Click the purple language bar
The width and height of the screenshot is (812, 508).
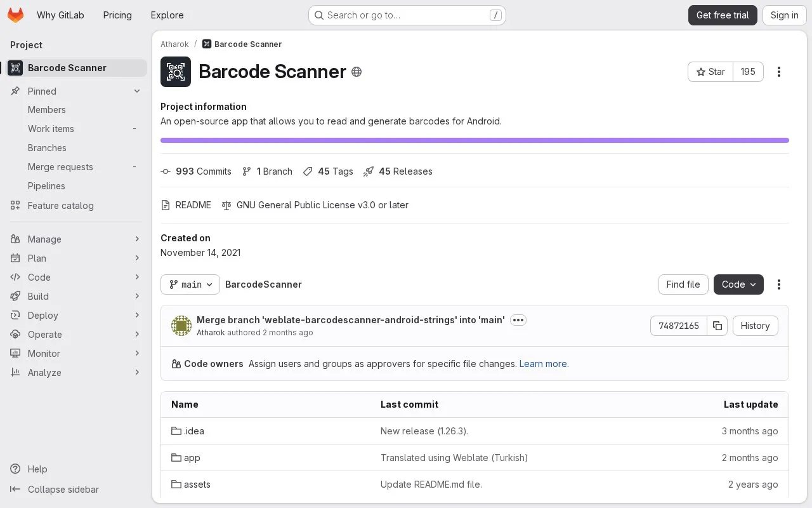click(475, 140)
